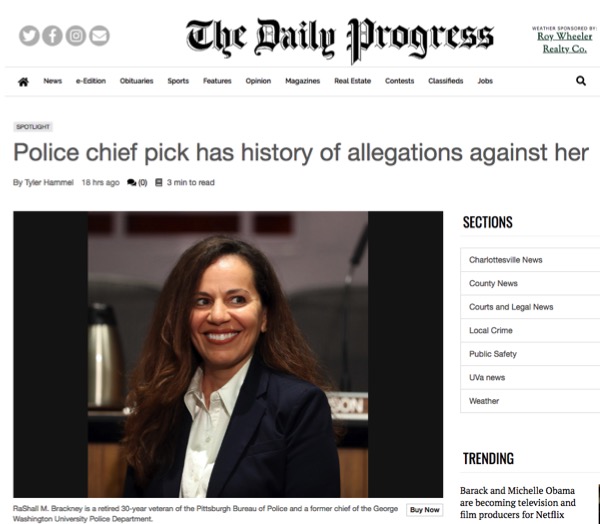
Task: Go to the home icon in navigation
Action: (x=23, y=82)
